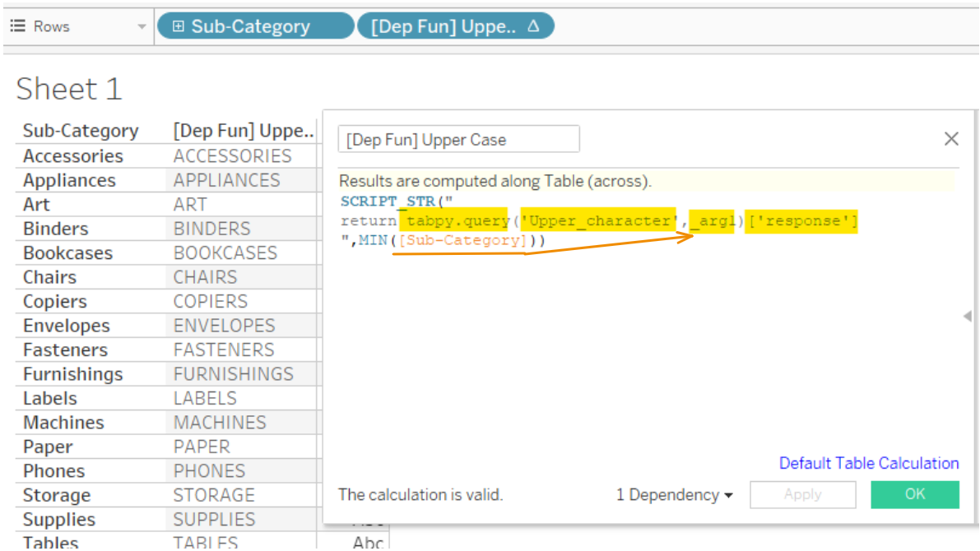Click the Apply button
This screenshot has width=980, height=551.
coord(802,494)
